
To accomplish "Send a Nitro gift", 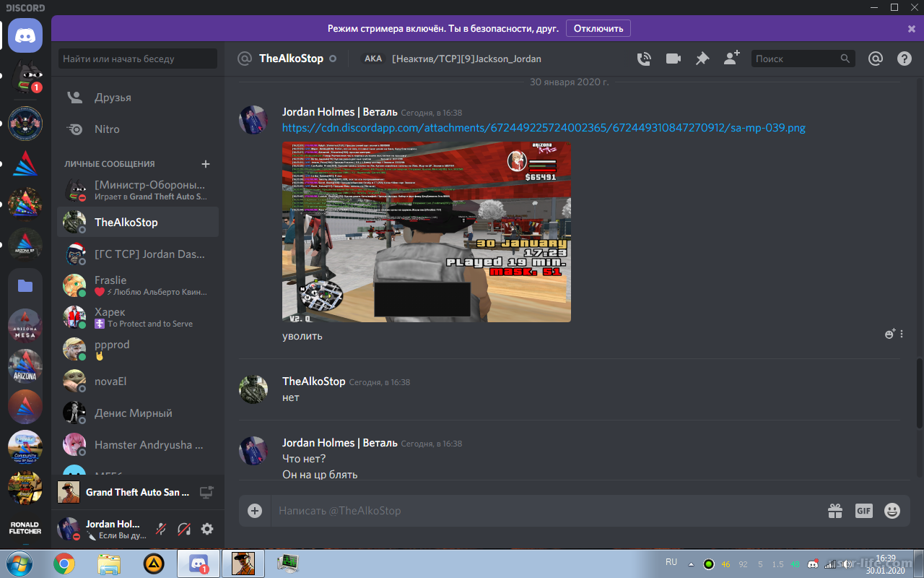I will [835, 511].
